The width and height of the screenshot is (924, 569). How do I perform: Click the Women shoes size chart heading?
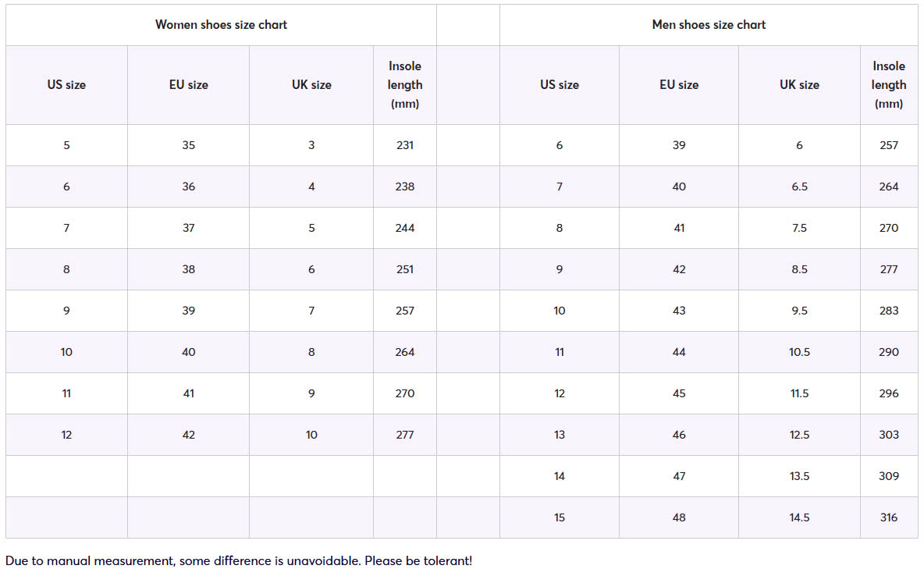(x=221, y=25)
